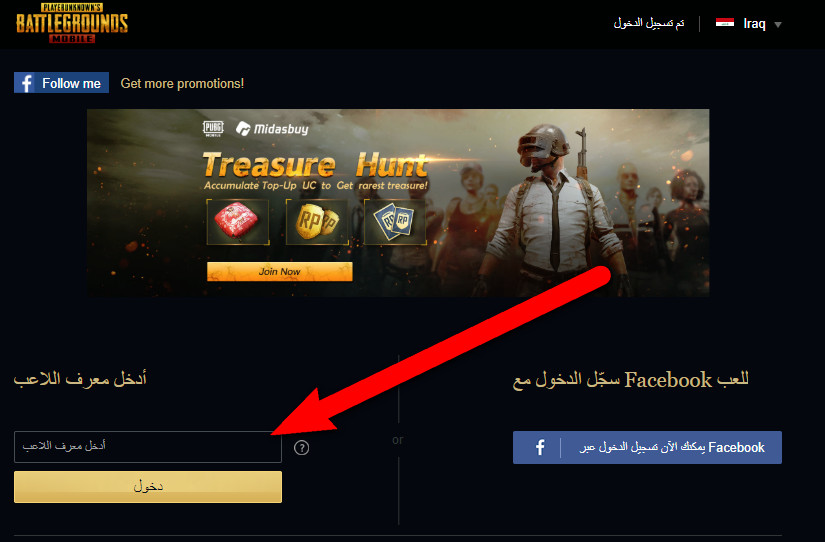This screenshot has width=825, height=542.
Task: Click the Arabic login status link in header
Action: (649, 23)
